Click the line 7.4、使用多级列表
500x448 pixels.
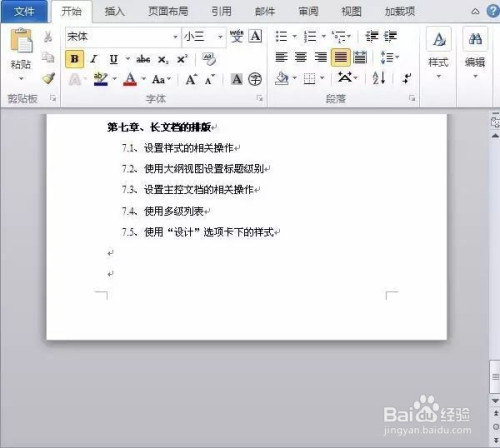coord(163,211)
